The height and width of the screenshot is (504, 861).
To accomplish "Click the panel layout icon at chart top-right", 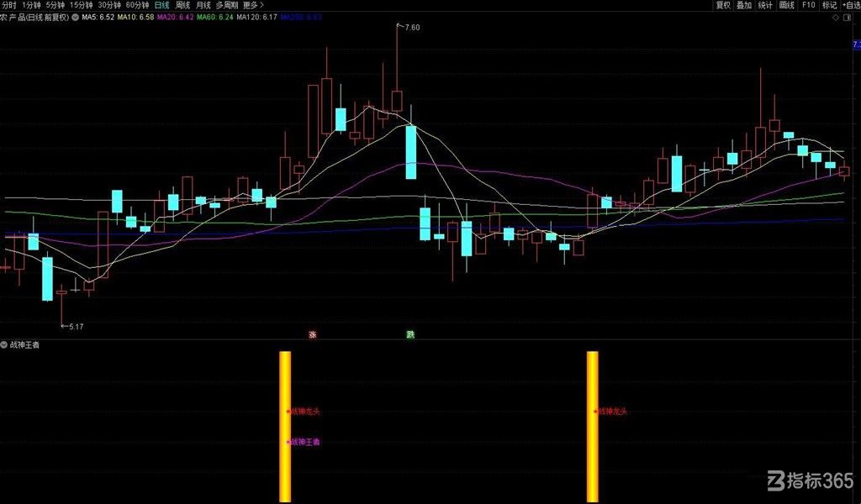I will (847, 18).
